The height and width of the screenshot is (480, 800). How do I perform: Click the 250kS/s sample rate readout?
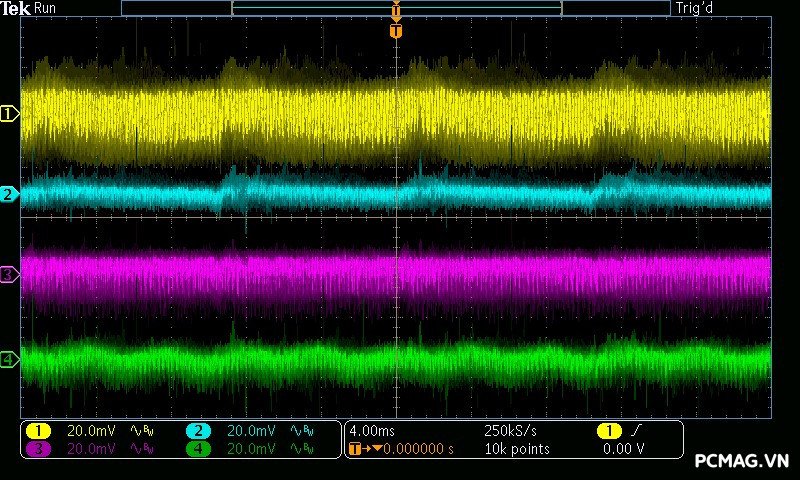click(x=510, y=431)
